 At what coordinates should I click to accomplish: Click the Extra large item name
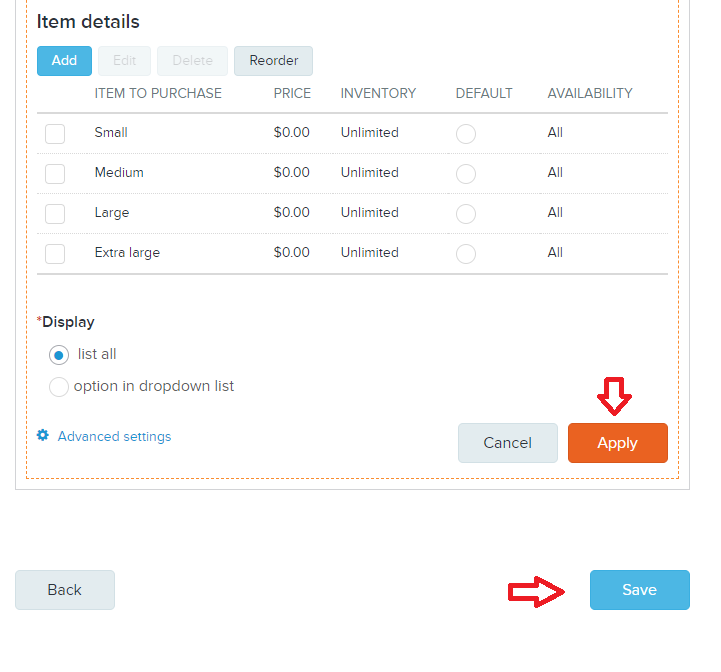click(x=127, y=253)
